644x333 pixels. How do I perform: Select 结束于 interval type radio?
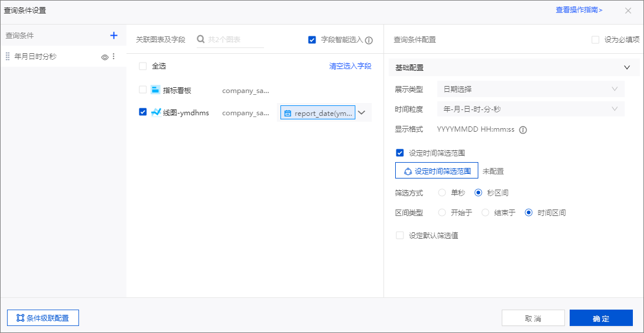tap(485, 212)
